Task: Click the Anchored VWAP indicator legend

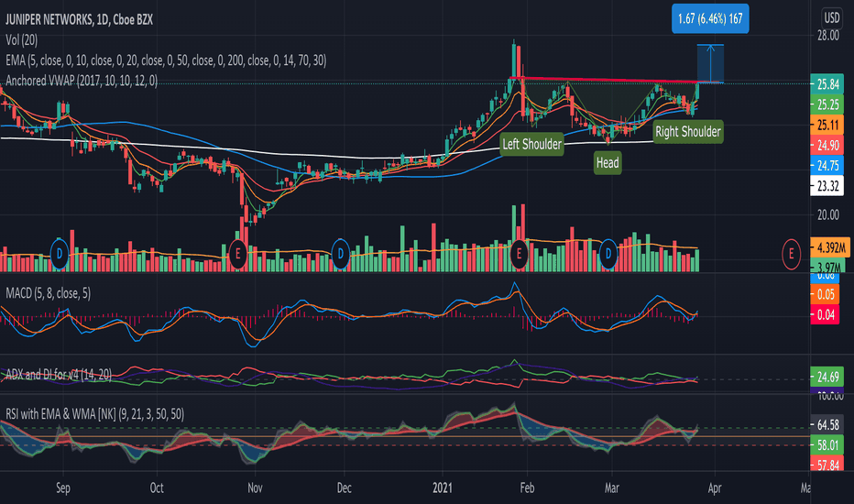Action: point(82,81)
